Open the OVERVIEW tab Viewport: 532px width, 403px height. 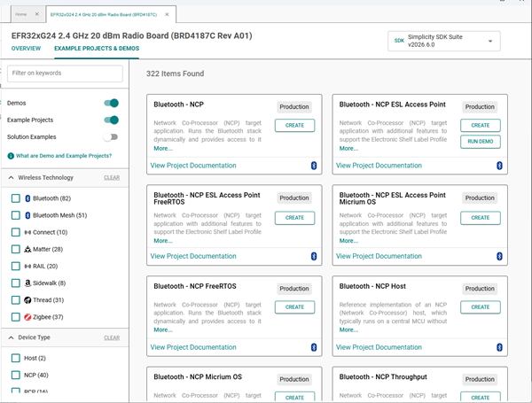[x=26, y=49]
